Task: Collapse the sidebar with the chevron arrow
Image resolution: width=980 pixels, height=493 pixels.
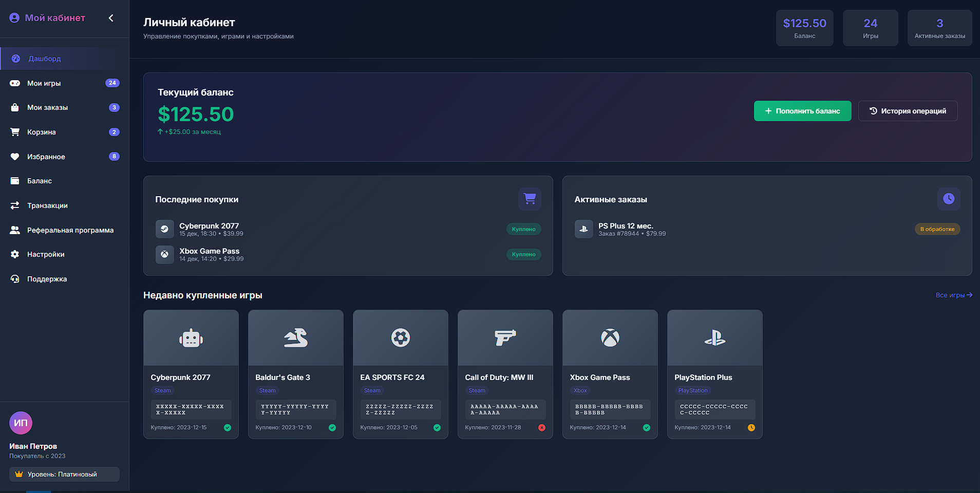Action: (x=111, y=18)
